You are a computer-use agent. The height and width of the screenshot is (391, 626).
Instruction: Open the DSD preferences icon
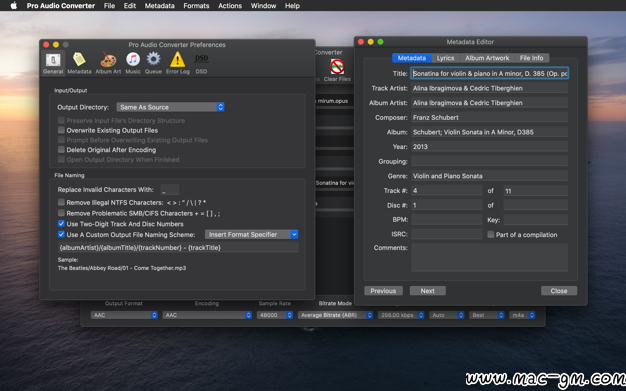[201, 63]
